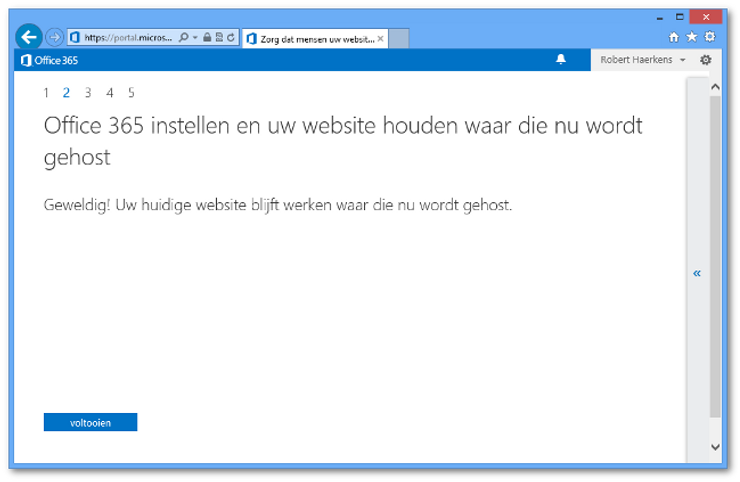Go to wizard step 1
The image size is (740, 482).
coord(46,93)
